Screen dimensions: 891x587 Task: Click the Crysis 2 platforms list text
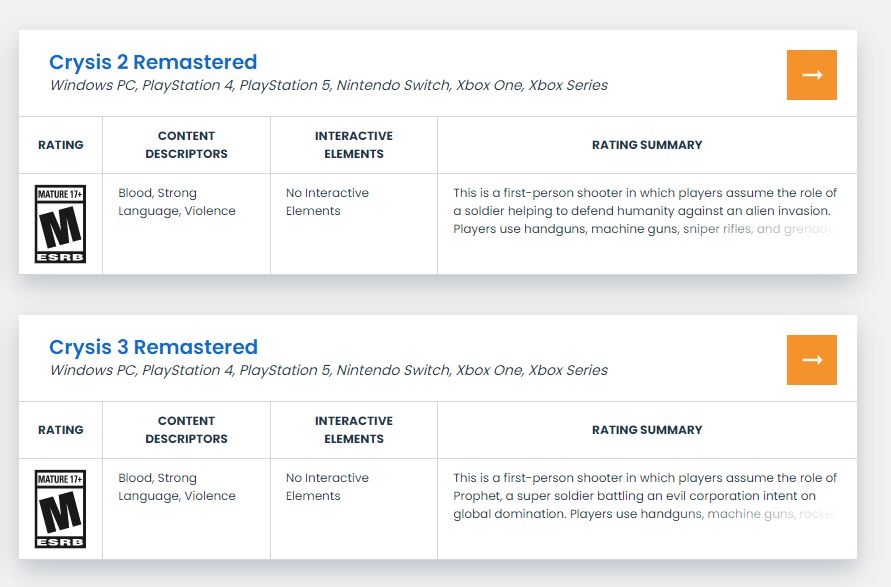point(328,85)
